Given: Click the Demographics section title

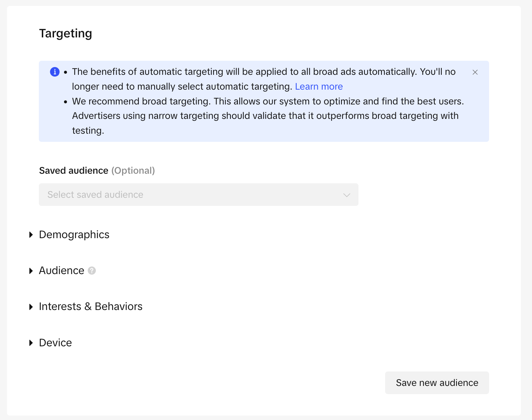Looking at the screenshot, I should click(x=74, y=235).
